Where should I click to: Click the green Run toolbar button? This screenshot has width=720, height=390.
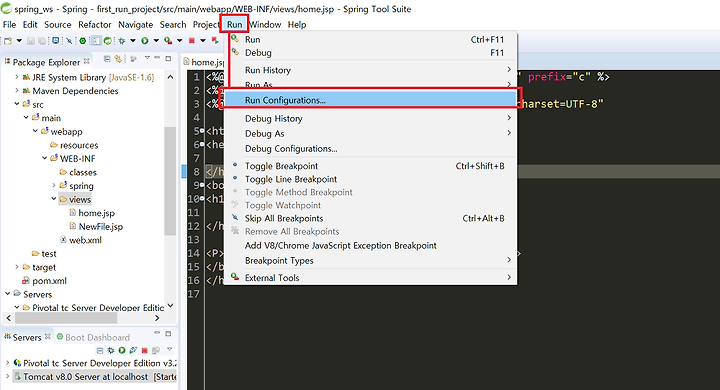(145, 41)
